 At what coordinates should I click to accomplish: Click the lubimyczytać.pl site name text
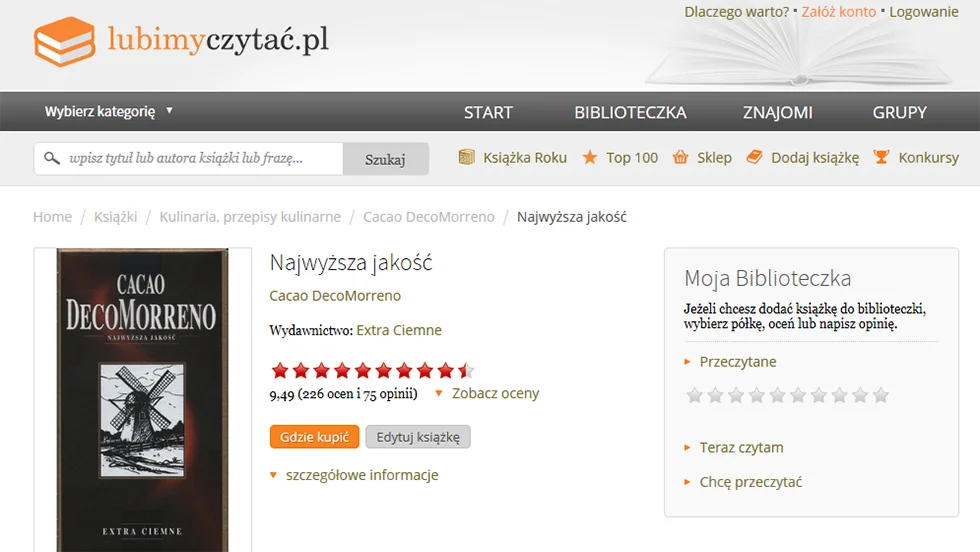pyautogui.click(x=218, y=40)
